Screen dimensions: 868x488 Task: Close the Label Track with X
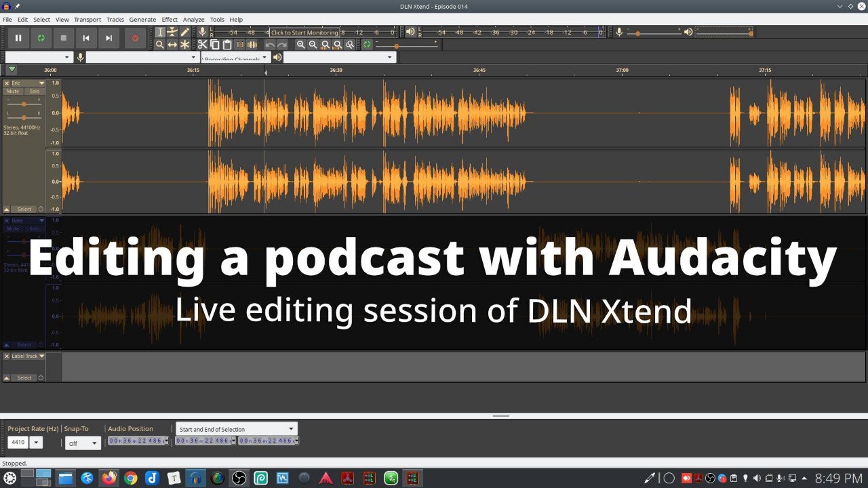click(7, 357)
